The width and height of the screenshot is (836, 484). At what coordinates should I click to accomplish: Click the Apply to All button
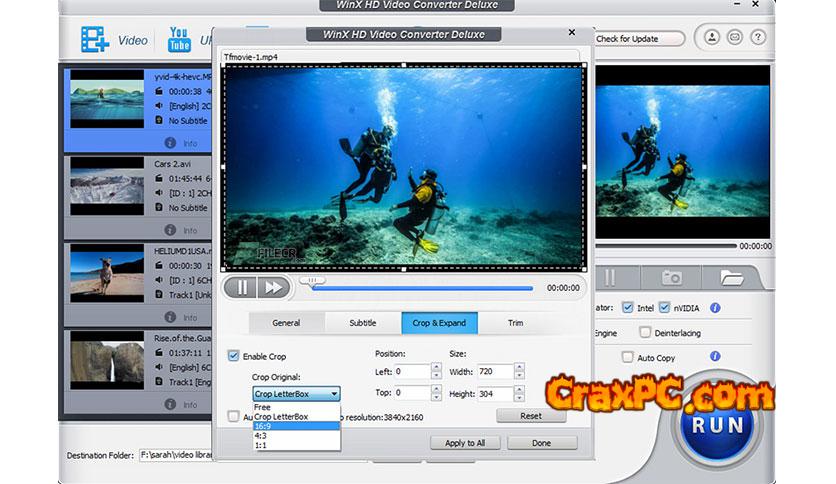tap(465, 442)
